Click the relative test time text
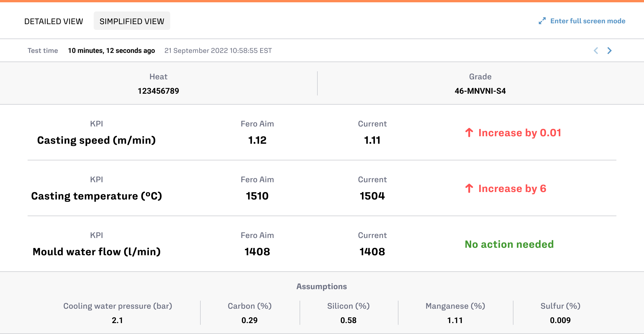 coord(111,51)
